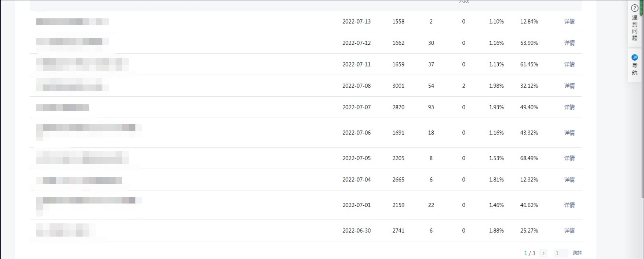
Task: Open the 导航 navigation sidebar icon
Action: (634, 58)
